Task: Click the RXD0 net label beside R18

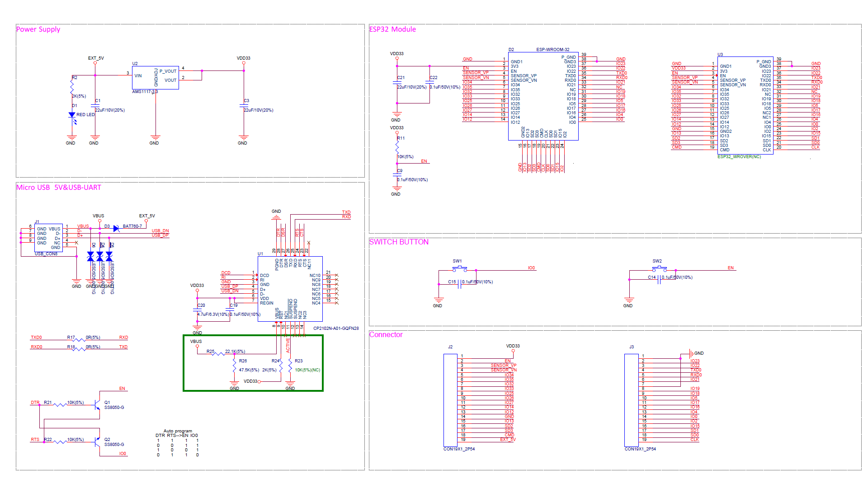Action: pos(37,347)
